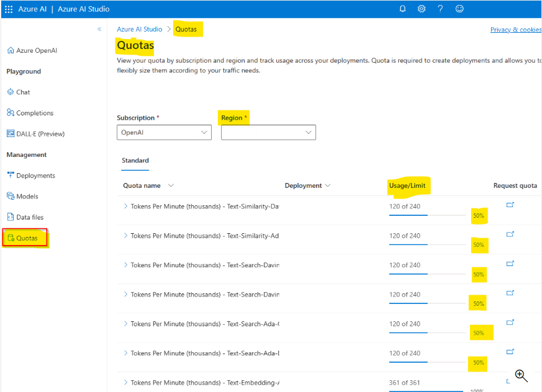Click the Playground section heading
The height and width of the screenshot is (392, 542).
pyautogui.click(x=24, y=71)
